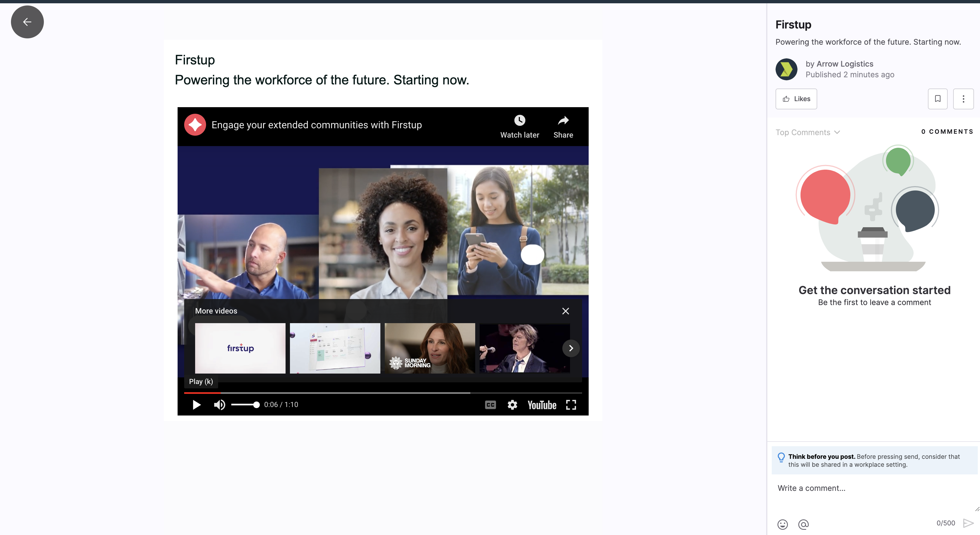Click the comment resize handle

(x=977, y=509)
